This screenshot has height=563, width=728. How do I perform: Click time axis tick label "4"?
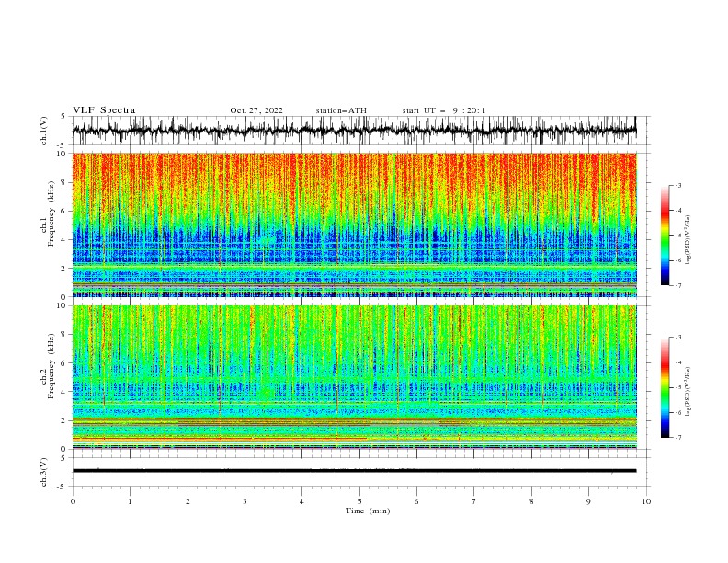[x=301, y=501]
